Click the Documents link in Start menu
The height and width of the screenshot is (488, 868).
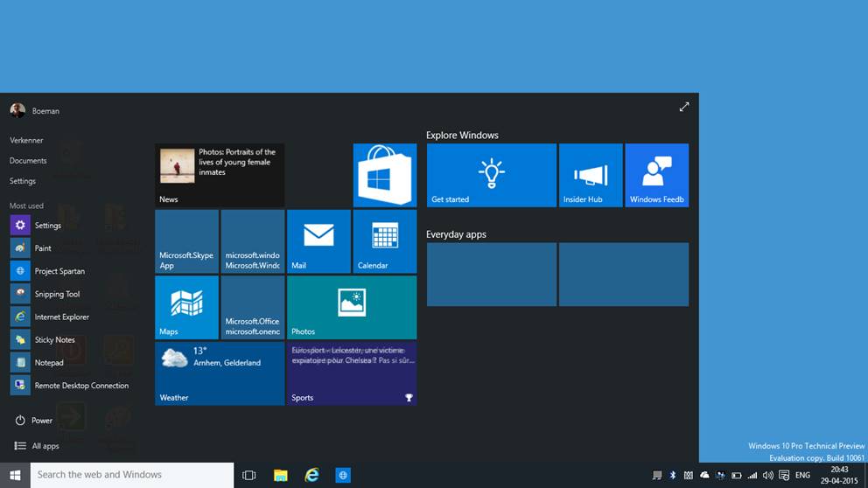click(28, 161)
